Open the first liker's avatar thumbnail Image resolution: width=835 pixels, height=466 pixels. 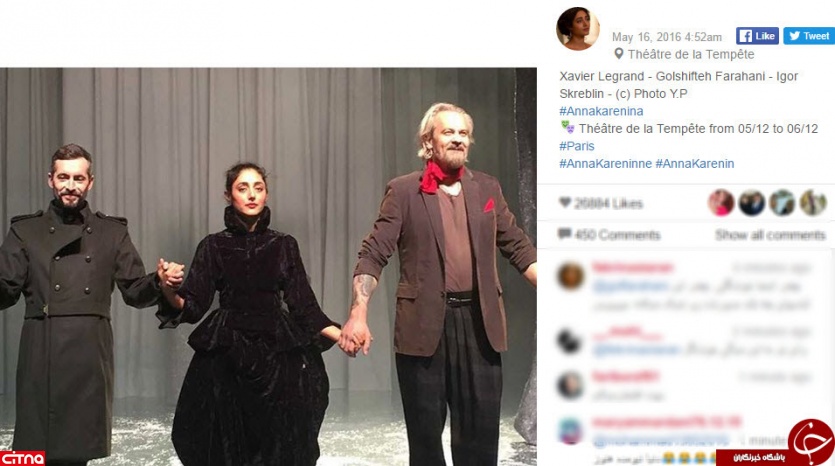721,203
